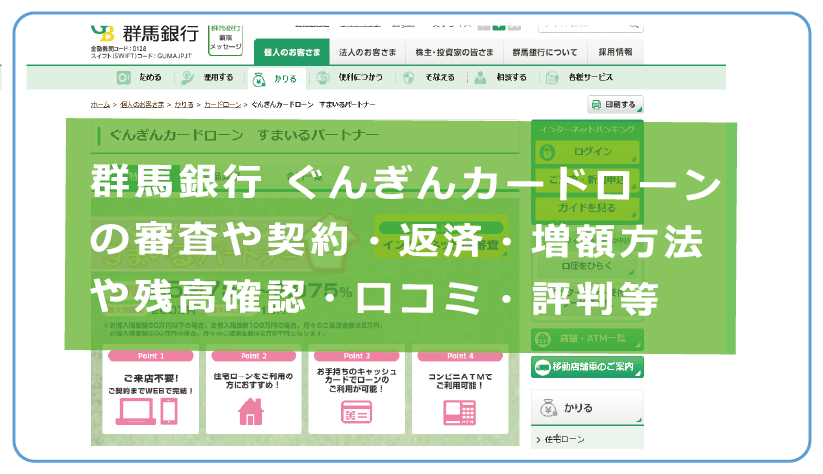This screenshot has height=474, width=823.
Task: Click the ガイドを見る button
Action: click(x=587, y=208)
